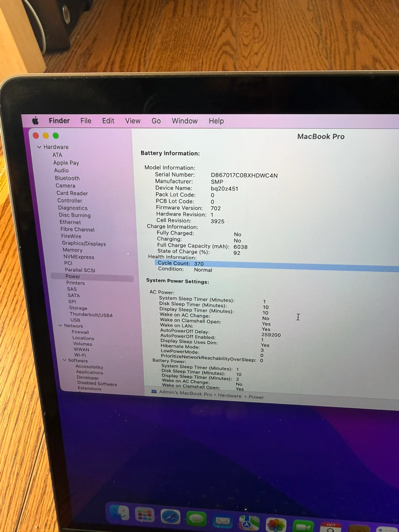Select Card Reader in the sidebar

click(x=72, y=193)
